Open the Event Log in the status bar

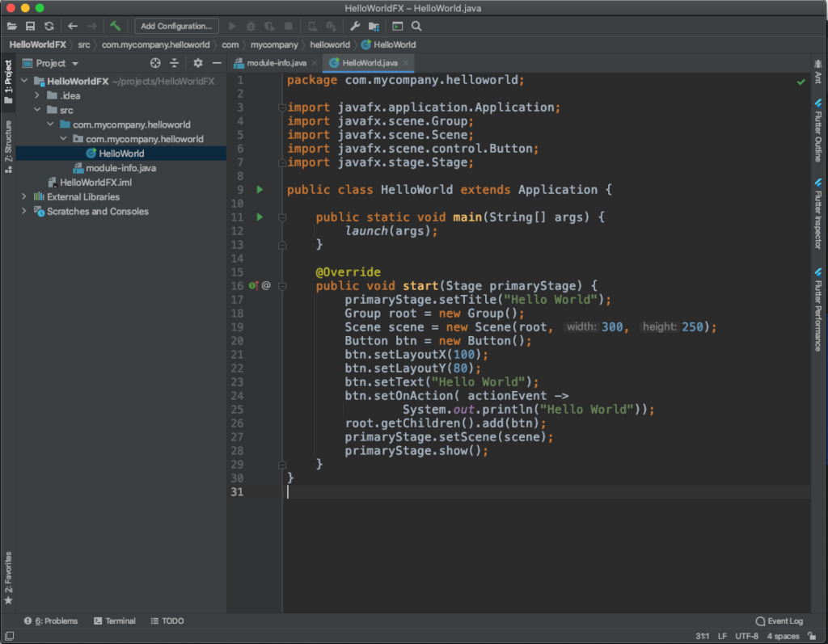779,621
